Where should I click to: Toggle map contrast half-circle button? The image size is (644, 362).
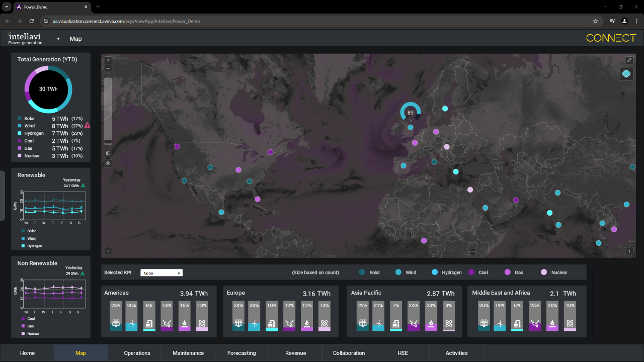point(108,153)
